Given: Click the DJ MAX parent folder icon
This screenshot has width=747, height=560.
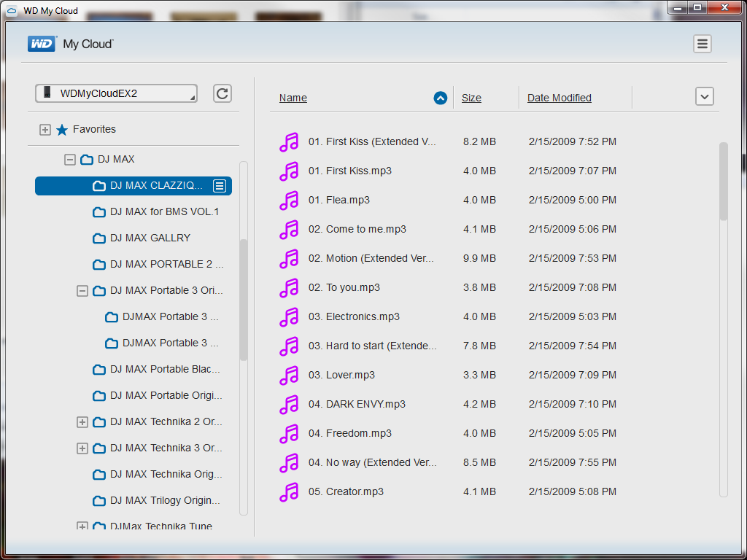Looking at the screenshot, I should click(87, 160).
